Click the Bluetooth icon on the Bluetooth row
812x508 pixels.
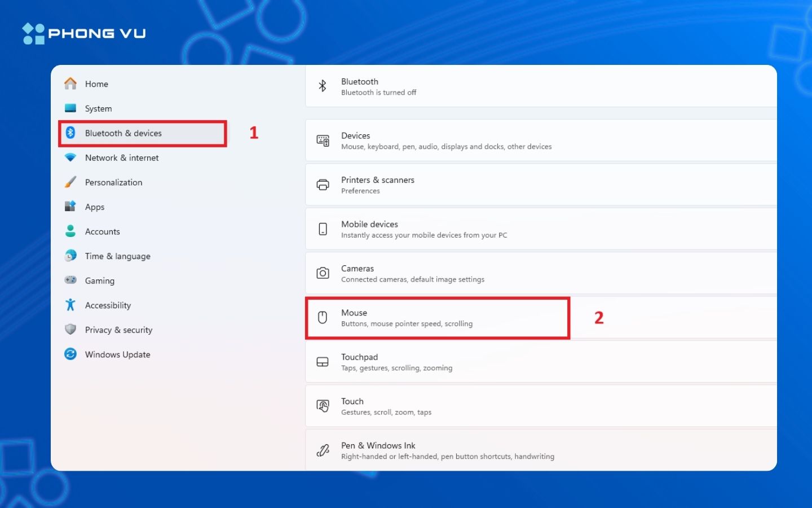tap(323, 86)
